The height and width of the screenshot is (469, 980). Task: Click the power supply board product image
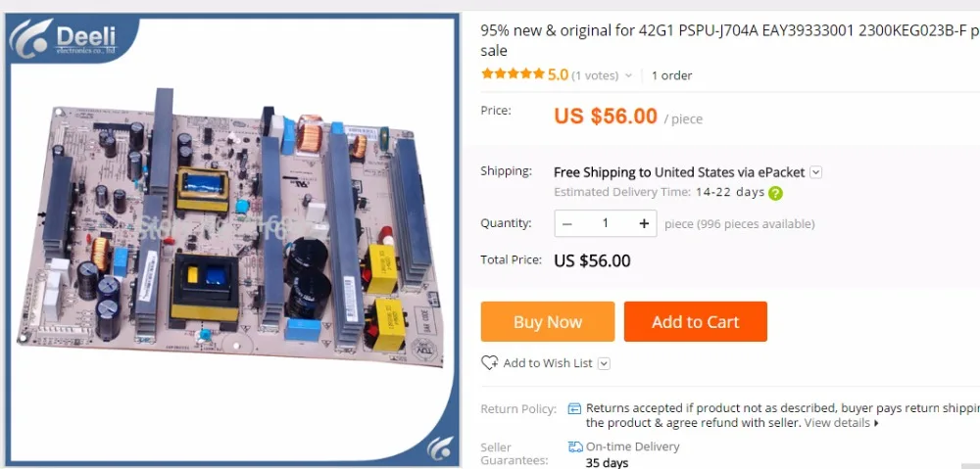(231, 237)
